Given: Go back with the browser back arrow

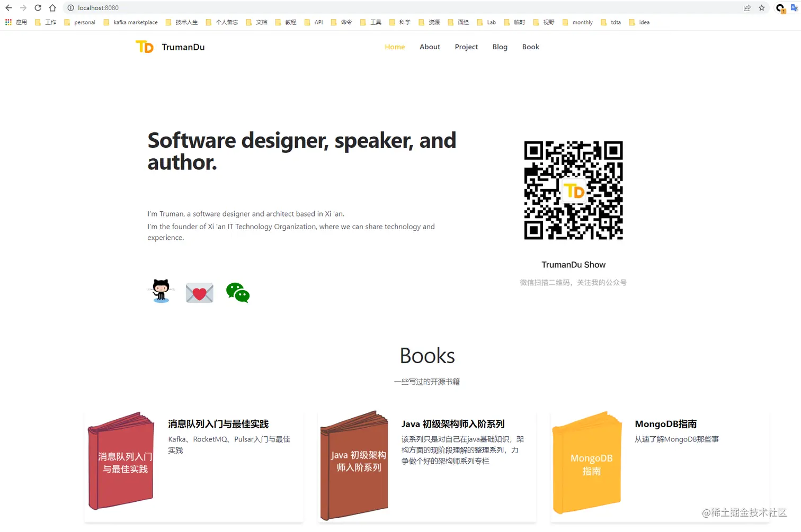Looking at the screenshot, I should tap(8, 8).
